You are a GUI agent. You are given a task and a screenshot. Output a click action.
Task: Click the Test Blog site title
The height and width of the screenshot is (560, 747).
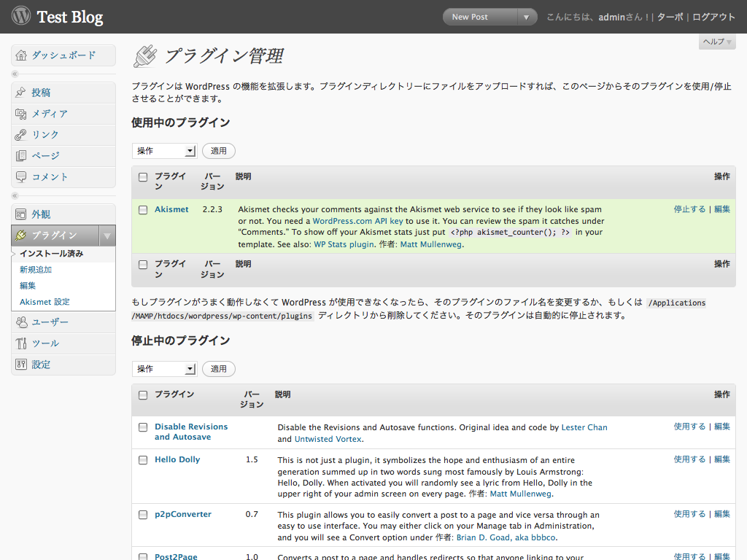click(70, 17)
